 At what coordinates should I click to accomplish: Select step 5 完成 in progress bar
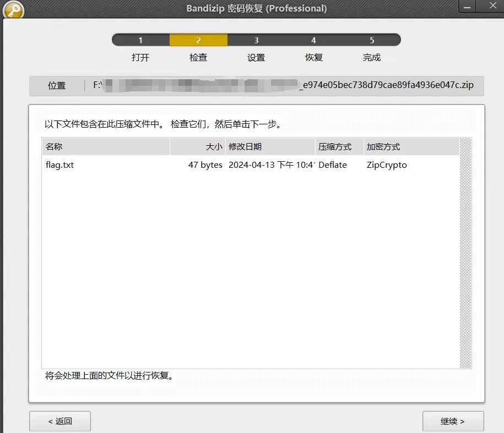pyautogui.click(x=372, y=40)
